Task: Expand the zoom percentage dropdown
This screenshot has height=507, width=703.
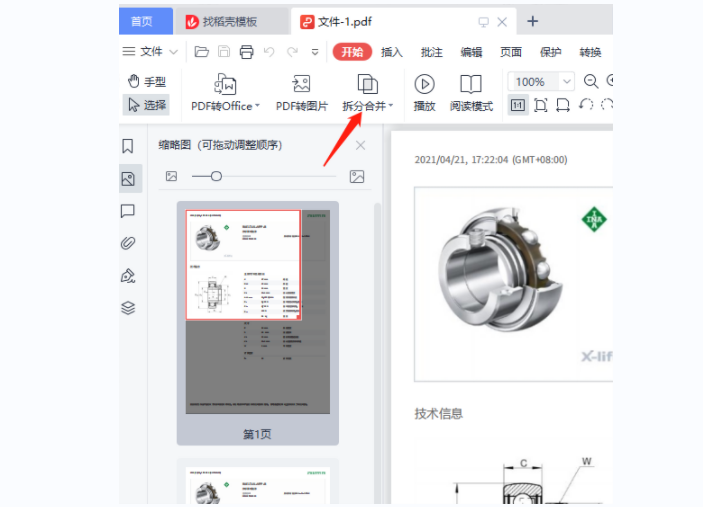Action: coord(567,82)
